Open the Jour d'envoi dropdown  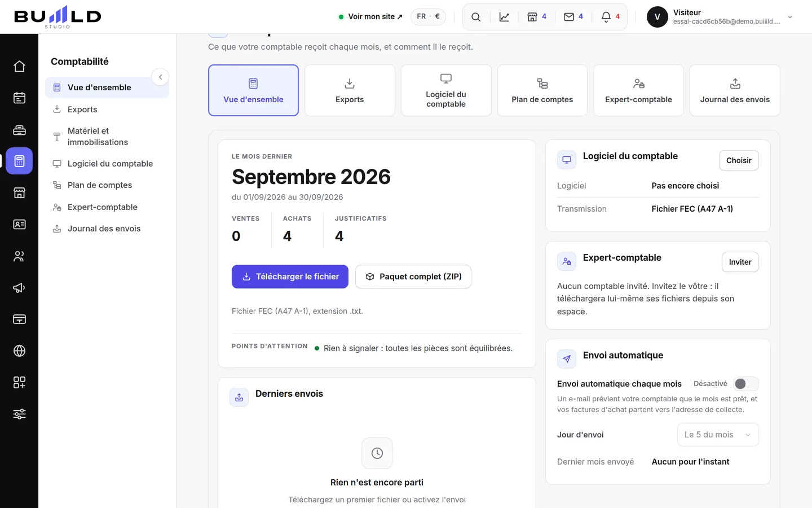(x=718, y=435)
